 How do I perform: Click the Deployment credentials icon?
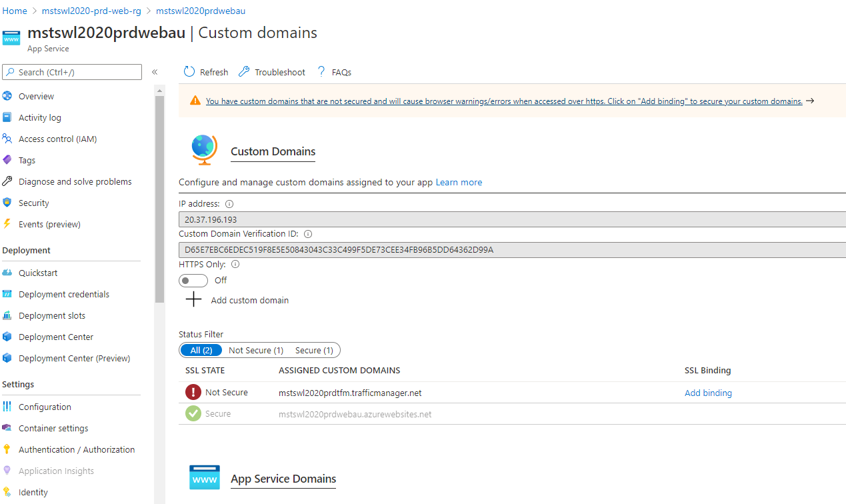(x=7, y=294)
